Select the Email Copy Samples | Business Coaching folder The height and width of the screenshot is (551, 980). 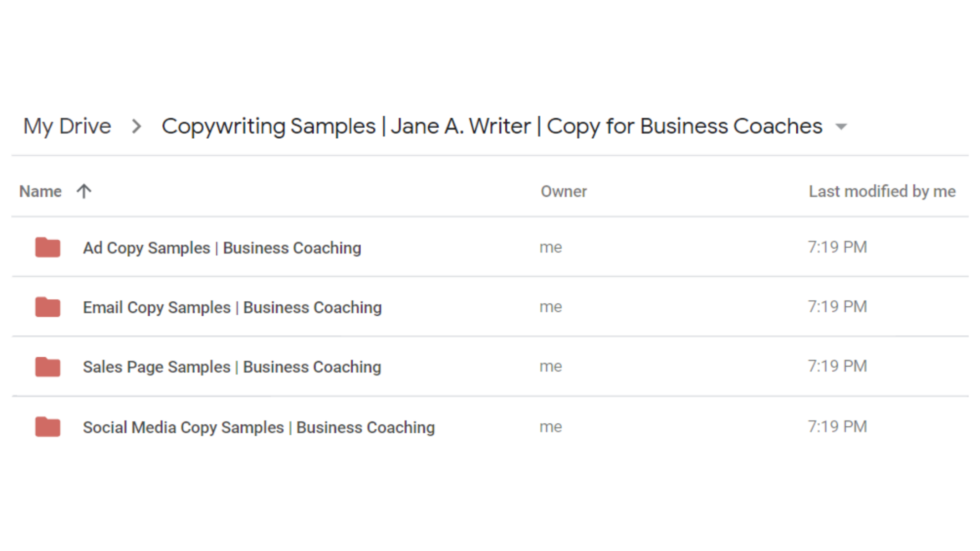[x=232, y=307]
